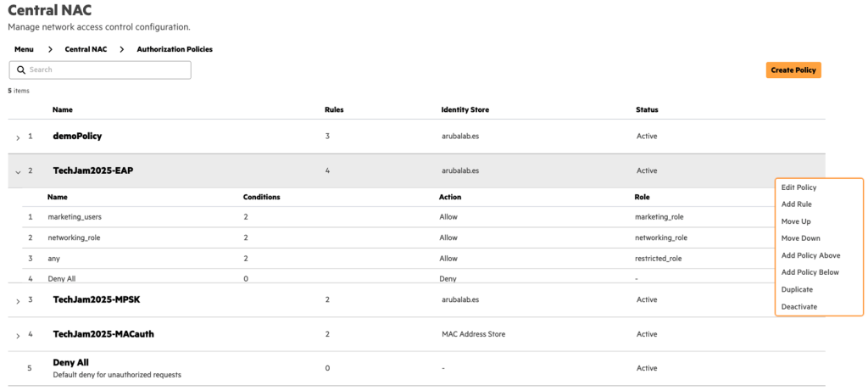The width and height of the screenshot is (868, 391).
Task: Expand the TechJam2025-MPSK policy chevron
Action: [x=18, y=300]
